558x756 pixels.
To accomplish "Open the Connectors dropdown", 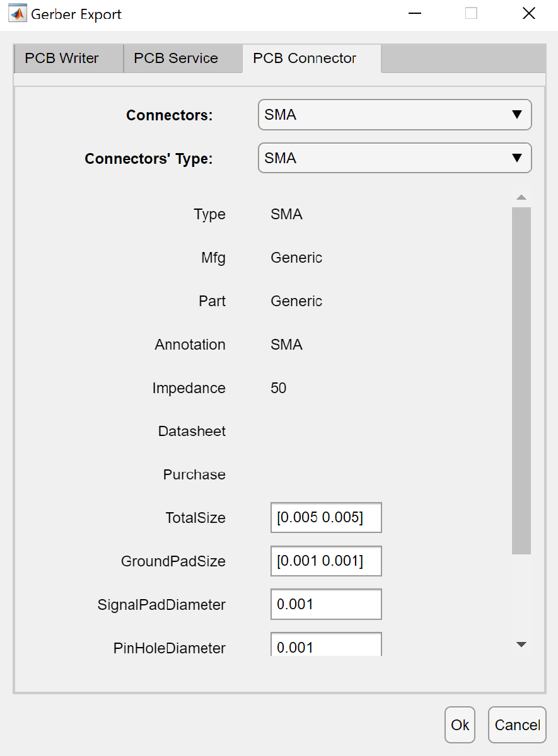I will (395, 115).
